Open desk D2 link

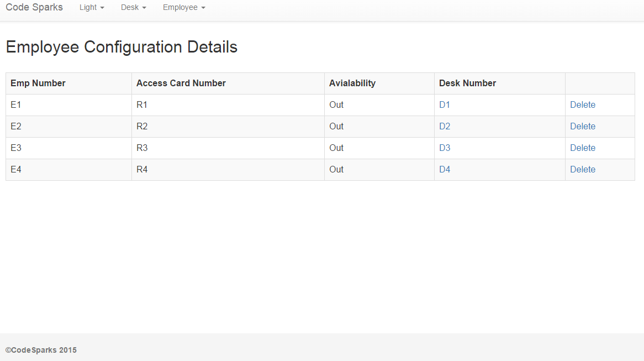point(445,126)
